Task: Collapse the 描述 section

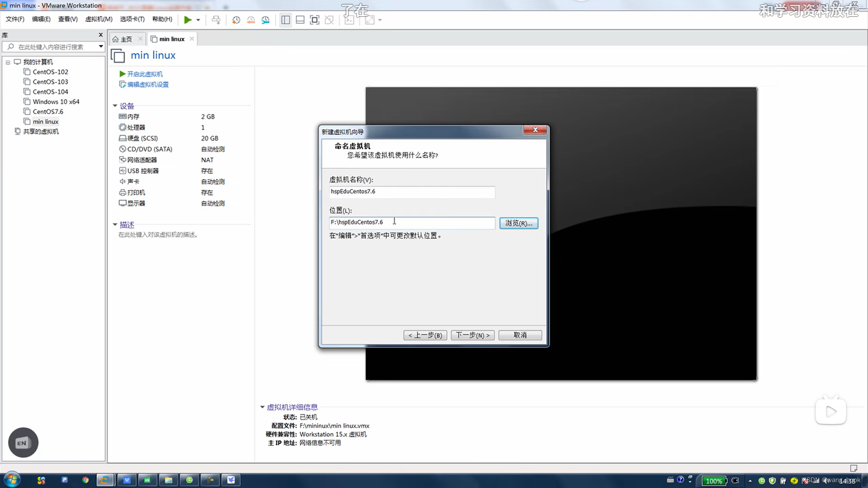Action: click(115, 225)
